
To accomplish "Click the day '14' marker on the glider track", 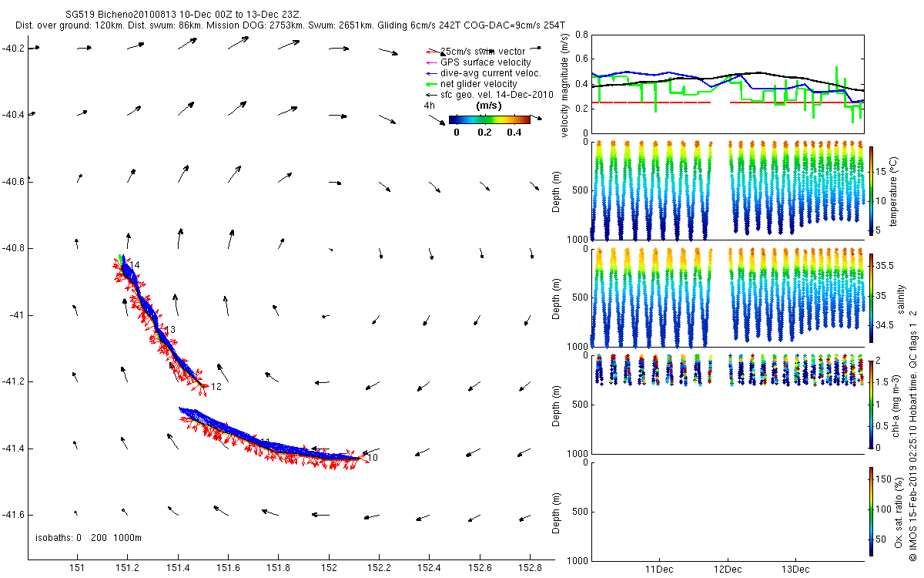I will pos(135,265).
